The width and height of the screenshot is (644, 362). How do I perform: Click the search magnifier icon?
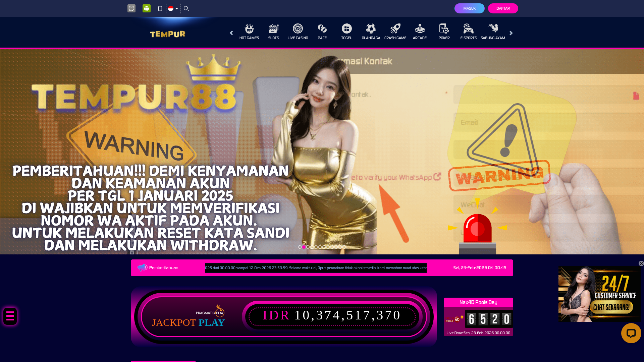[x=186, y=8]
